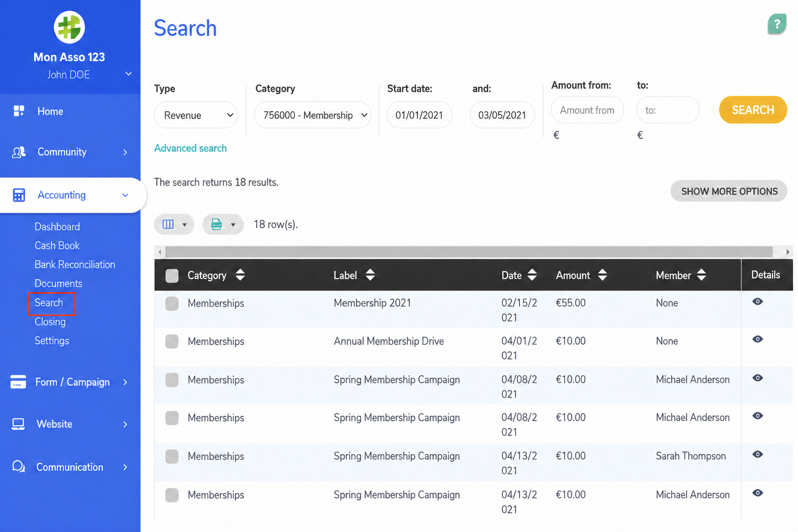Click the yellow SEARCH button
Viewport: 798px width, 532px height.
753,110
